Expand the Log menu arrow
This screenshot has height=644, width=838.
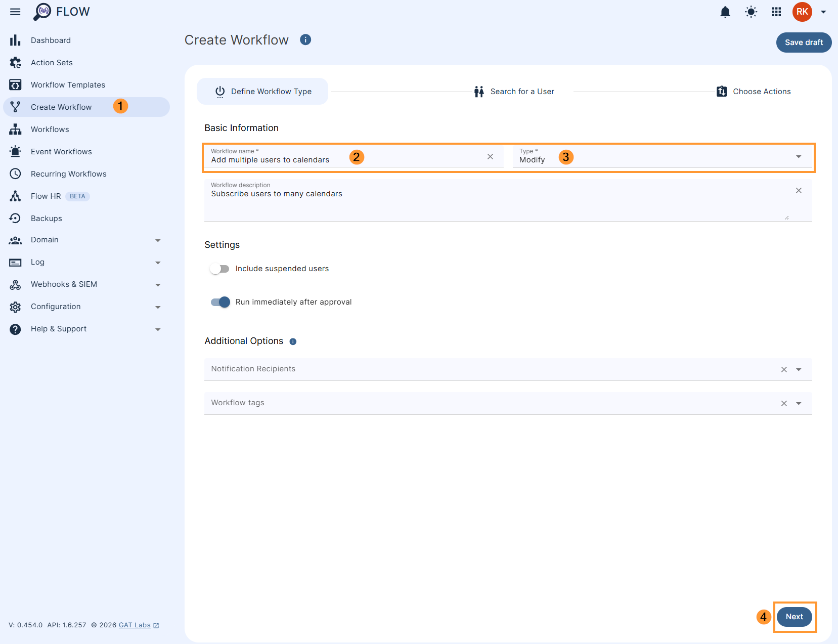(158, 263)
